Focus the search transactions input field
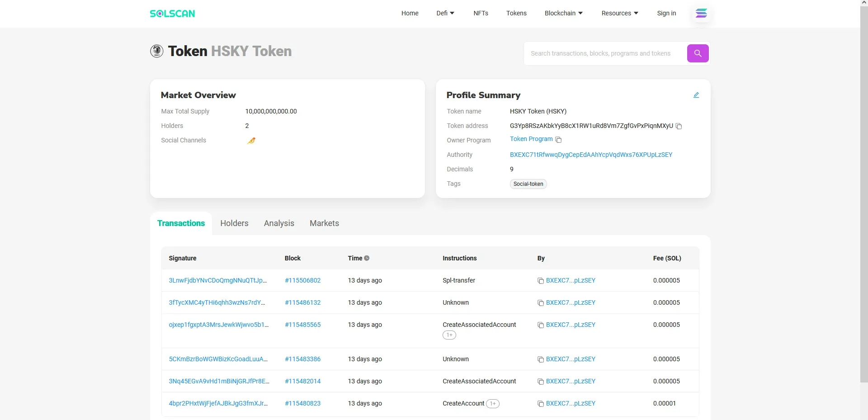868x420 pixels. point(606,53)
